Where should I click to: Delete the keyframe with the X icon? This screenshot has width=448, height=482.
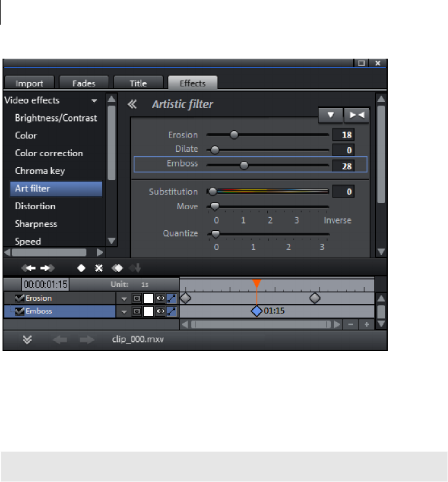pos(99,268)
